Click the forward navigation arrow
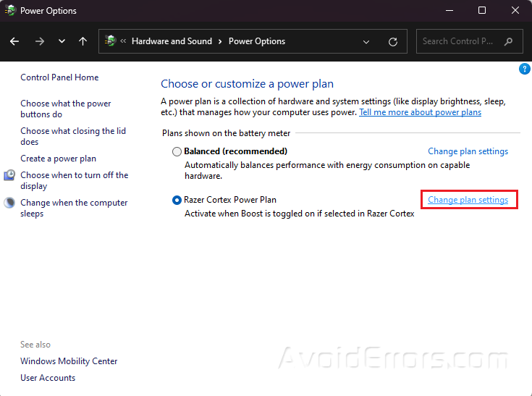Viewport: 532px width, 396px height. [40, 41]
